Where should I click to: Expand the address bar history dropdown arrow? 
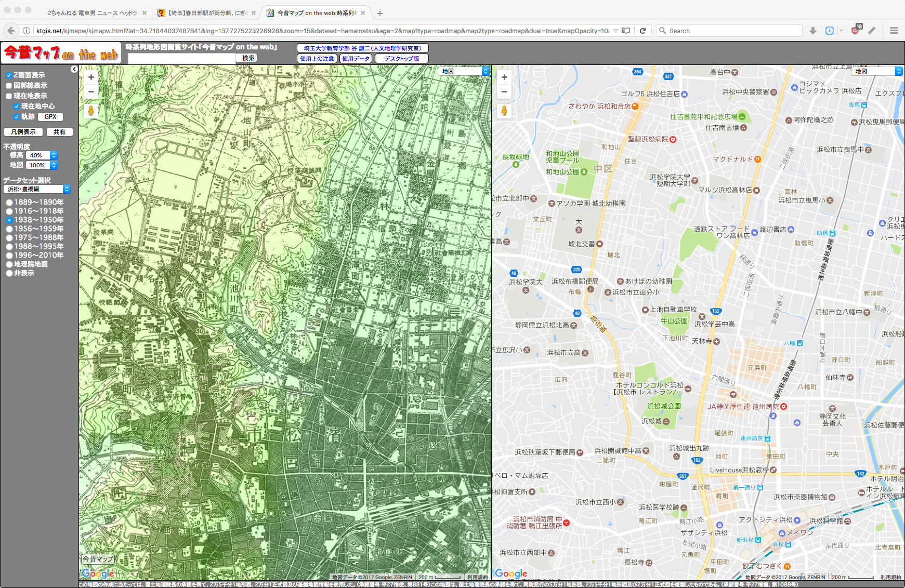click(x=616, y=31)
